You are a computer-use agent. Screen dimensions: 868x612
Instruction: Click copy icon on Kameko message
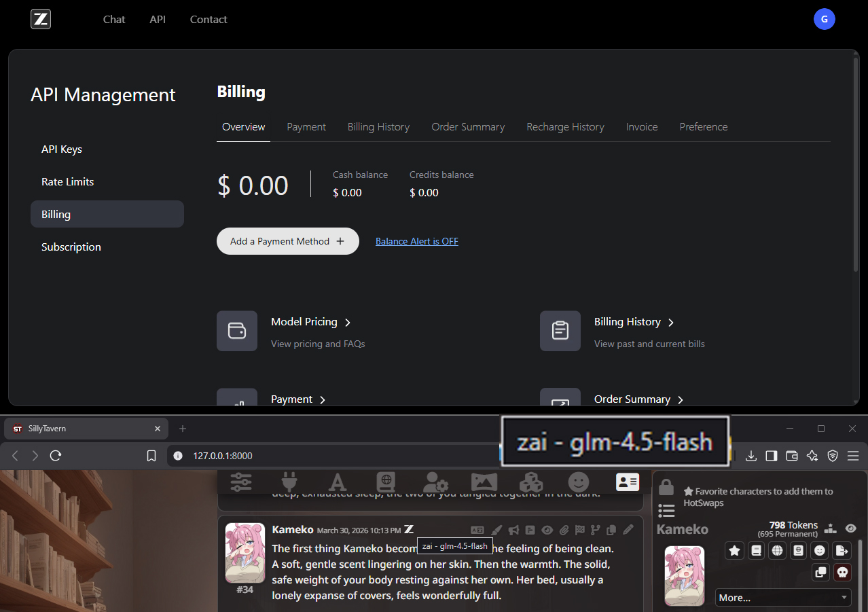tap(611, 530)
